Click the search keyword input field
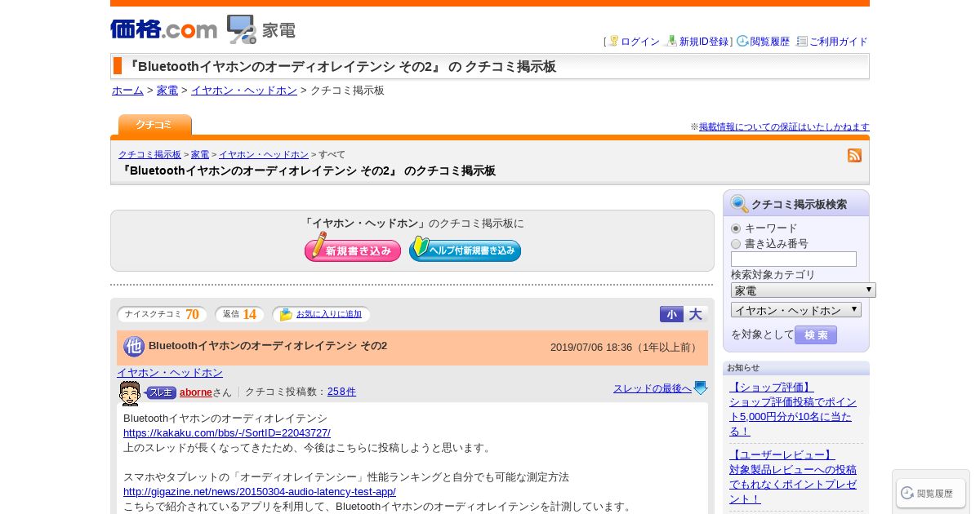Screen dimensions: 980x514 (x=794, y=259)
